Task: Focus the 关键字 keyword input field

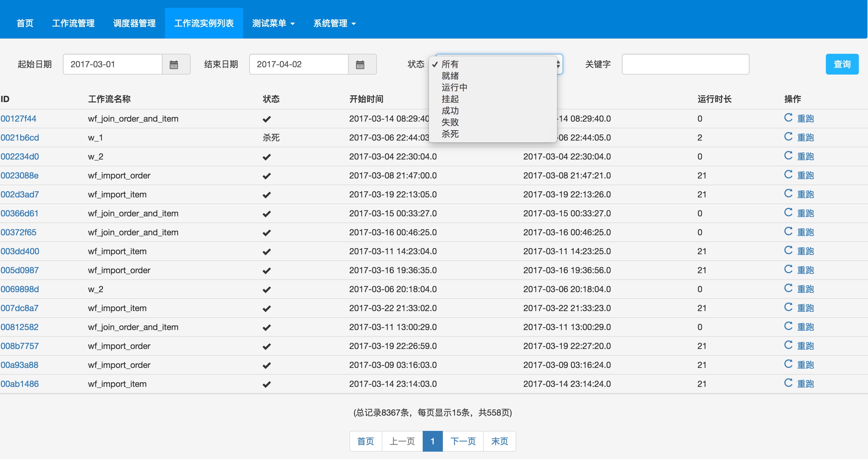Action: 685,64
